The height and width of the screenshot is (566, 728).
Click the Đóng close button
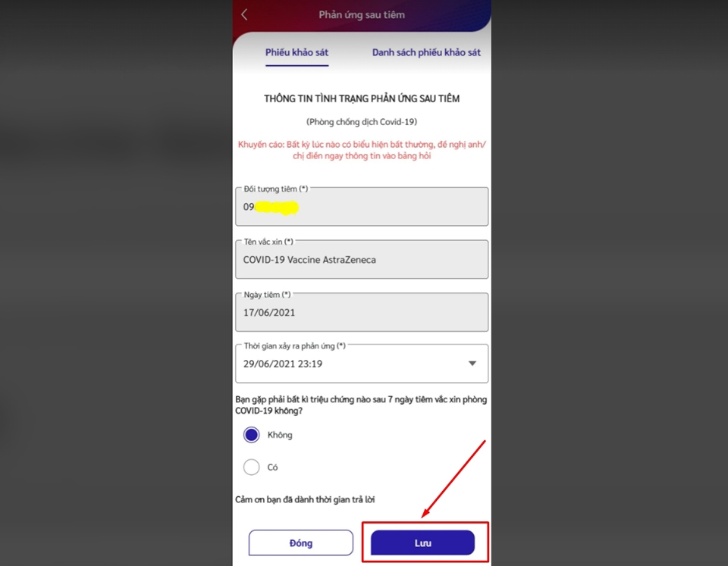301,543
